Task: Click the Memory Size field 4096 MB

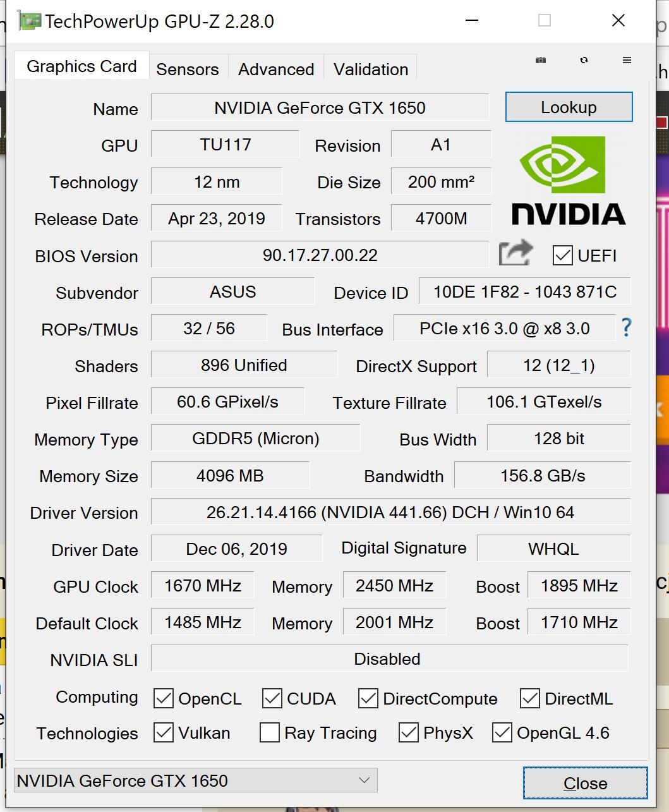Action: [x=230, y=475]
